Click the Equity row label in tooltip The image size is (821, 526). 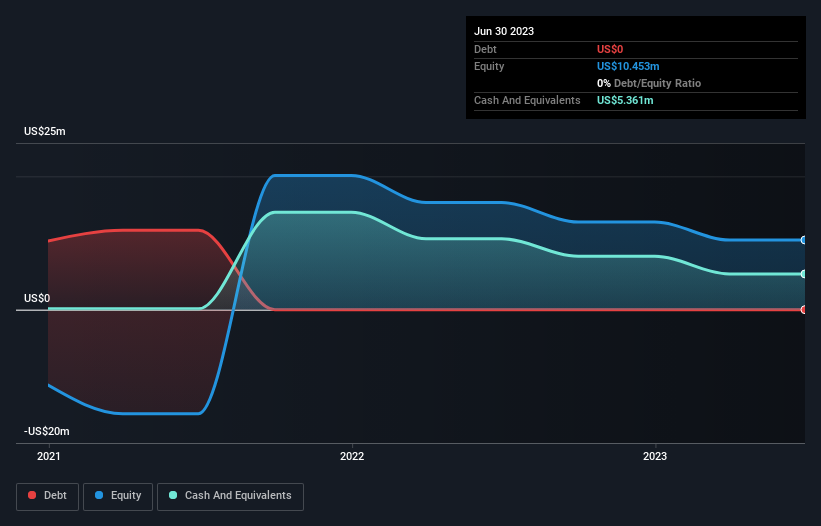(489, 66)
